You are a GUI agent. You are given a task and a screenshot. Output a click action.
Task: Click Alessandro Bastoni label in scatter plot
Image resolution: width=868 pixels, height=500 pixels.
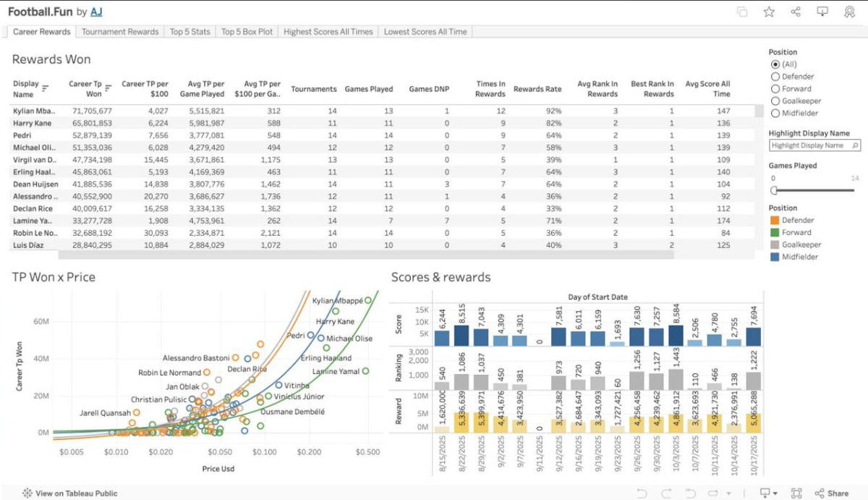196,357
